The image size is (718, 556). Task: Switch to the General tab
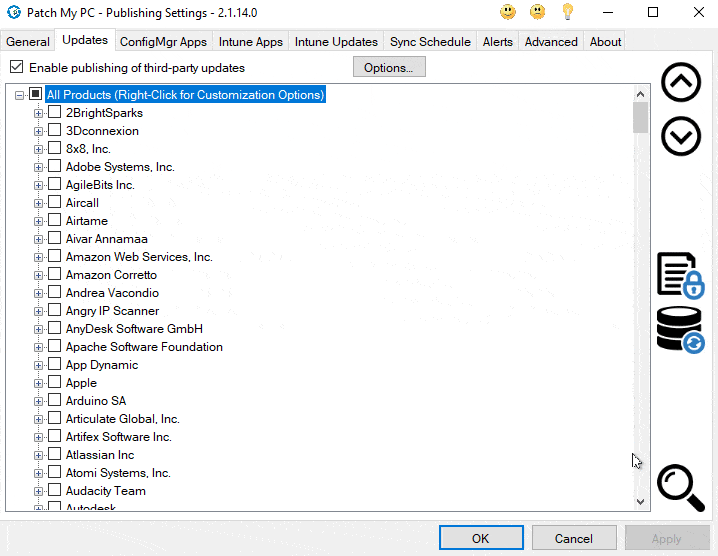point(27,42)
